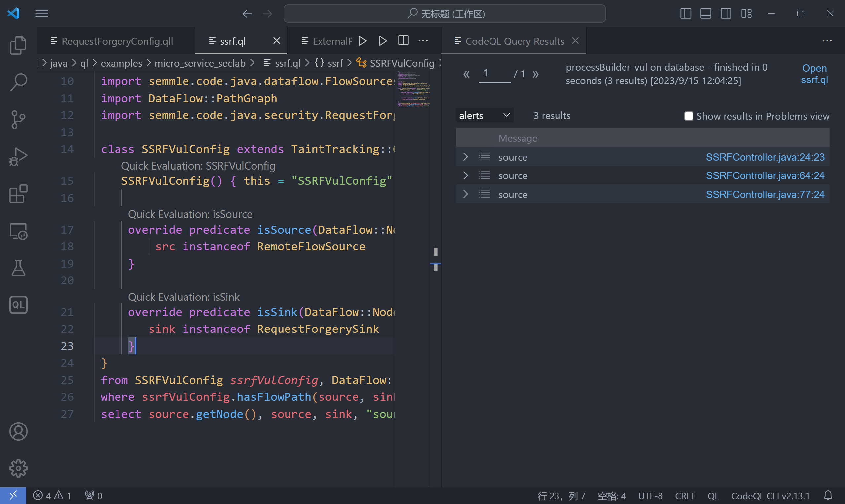Customize layout icon in title bar
The height and width of the screenshot is (504, 845).
[746, 14]
